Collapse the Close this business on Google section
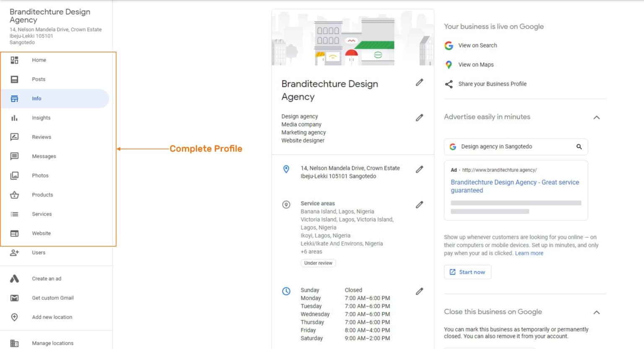This screenshot has height=349, width=644. (x=597, y=312)
